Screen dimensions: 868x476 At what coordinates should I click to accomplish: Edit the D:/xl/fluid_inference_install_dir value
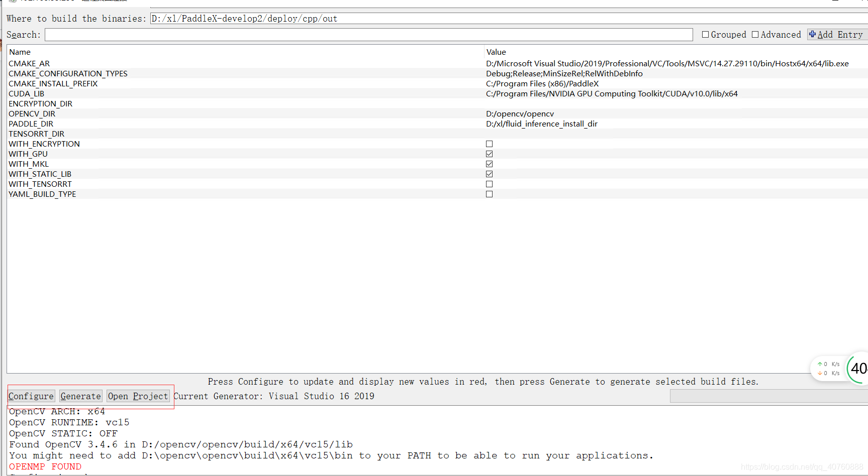(x=541, y=124)
